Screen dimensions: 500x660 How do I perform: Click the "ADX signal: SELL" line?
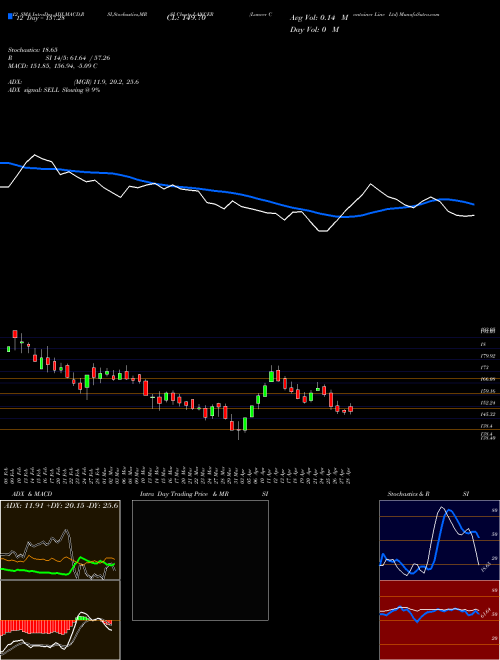tap(54, 90)
